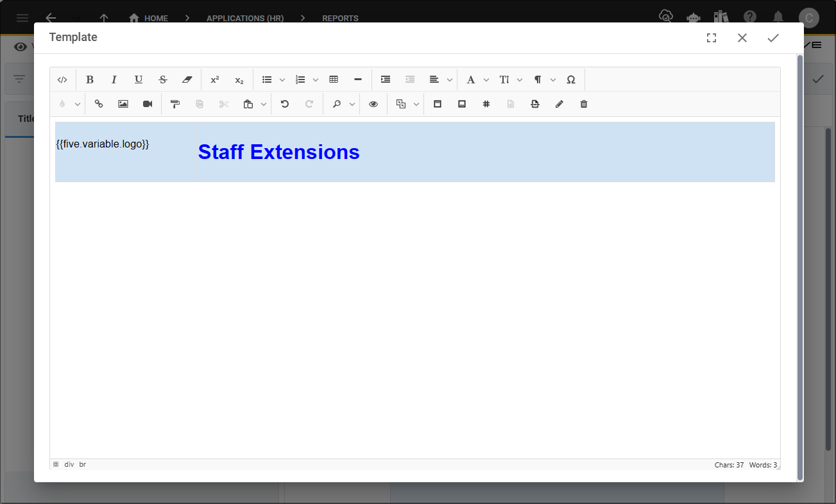Go to HOME in the breadcrumb
This screenshot has width=836, height=504.
tap(149, 18)
